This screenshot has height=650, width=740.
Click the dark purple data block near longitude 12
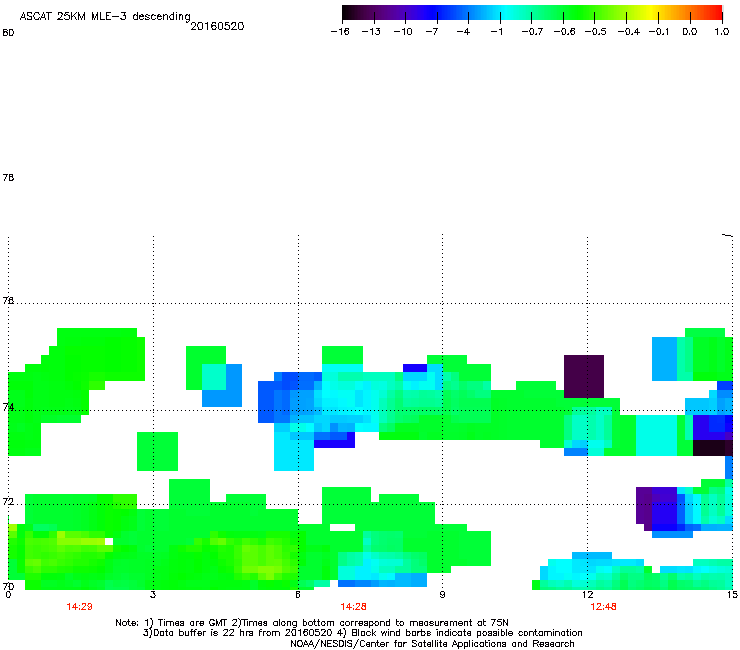click(584, 376)
